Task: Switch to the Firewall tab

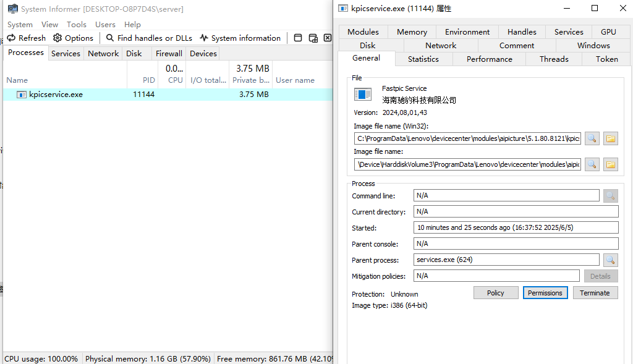Action: click(169, 53)
